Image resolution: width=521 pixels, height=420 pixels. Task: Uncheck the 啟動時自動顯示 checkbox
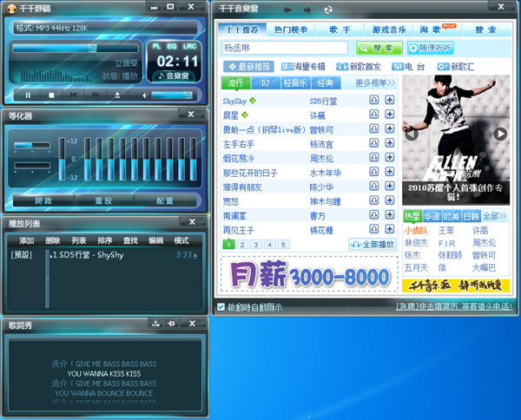(221, 306)
